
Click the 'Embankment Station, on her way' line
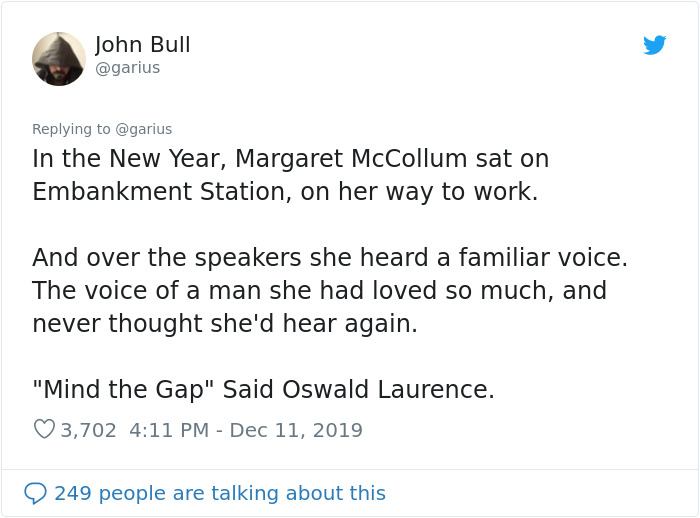(x=285, y=192)
